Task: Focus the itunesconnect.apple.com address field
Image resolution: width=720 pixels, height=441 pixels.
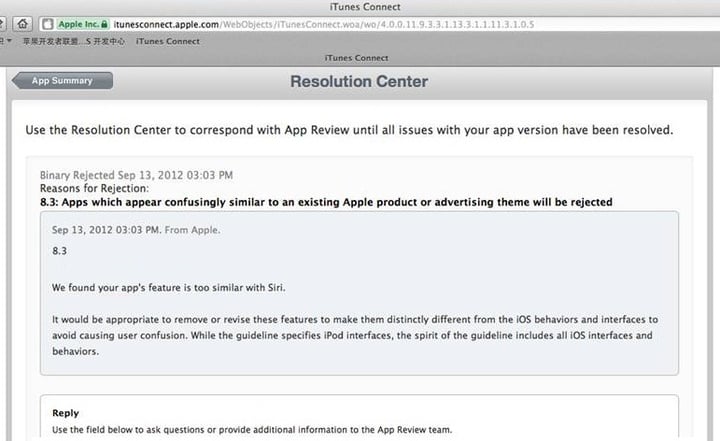Action: 379,24
